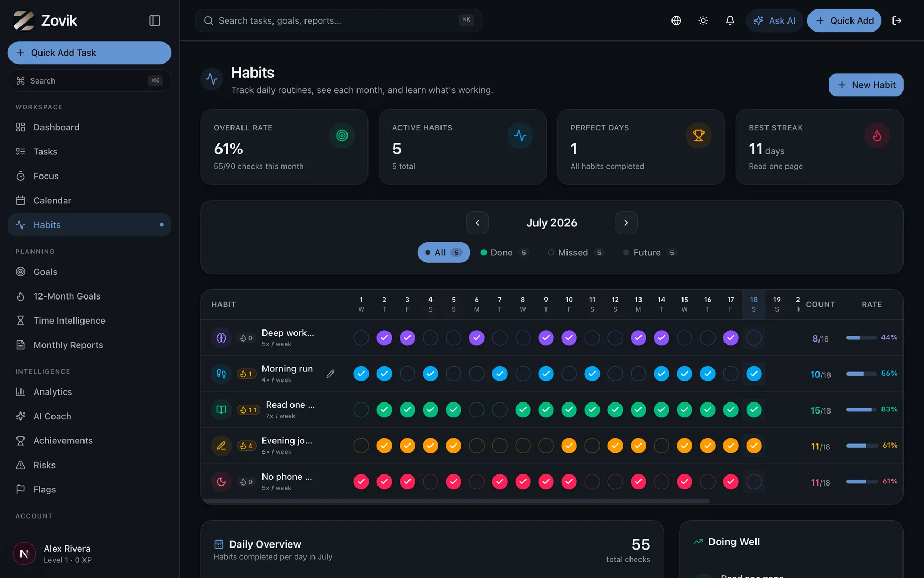Viewport: 924px width, 578px height.
Task: Click Morning run streak badge 1
Action: pos(246,374)
